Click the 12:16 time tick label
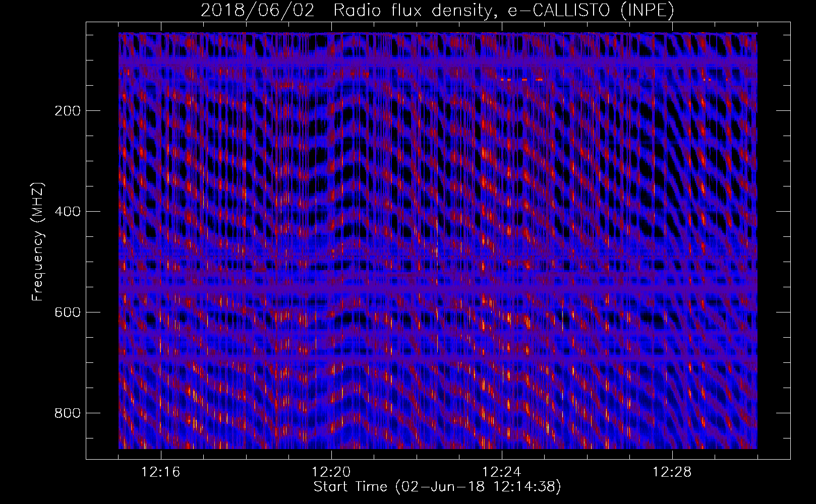The width and height of the screenshot is (816, 504). pos(161,472)
